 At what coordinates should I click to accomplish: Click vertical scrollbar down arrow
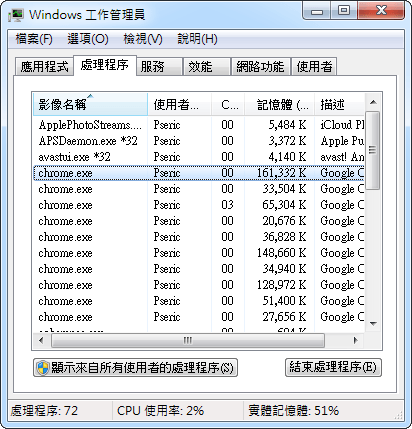coord(373,323)
